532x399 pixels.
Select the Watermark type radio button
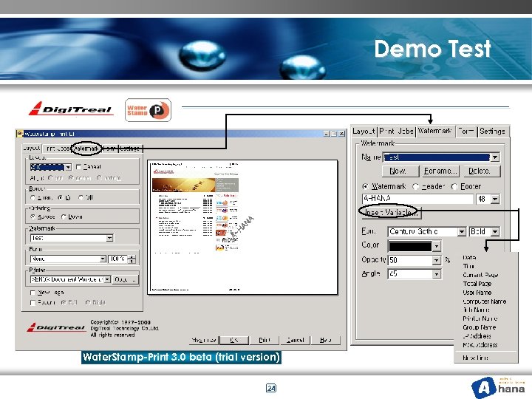coord(366,186)
